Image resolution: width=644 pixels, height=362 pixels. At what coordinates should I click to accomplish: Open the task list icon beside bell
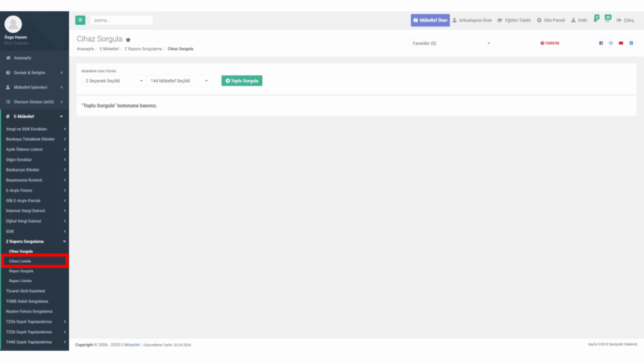(608, 19)
